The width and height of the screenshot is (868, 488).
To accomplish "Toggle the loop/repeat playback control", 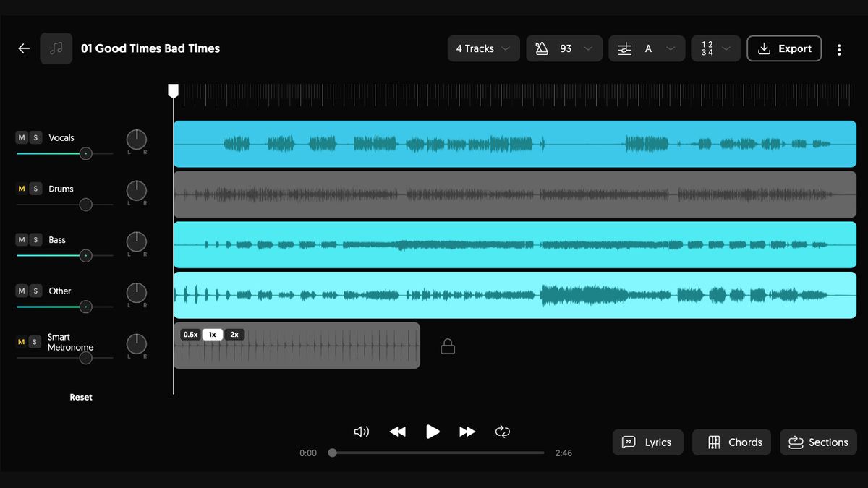I will (503, 431).
